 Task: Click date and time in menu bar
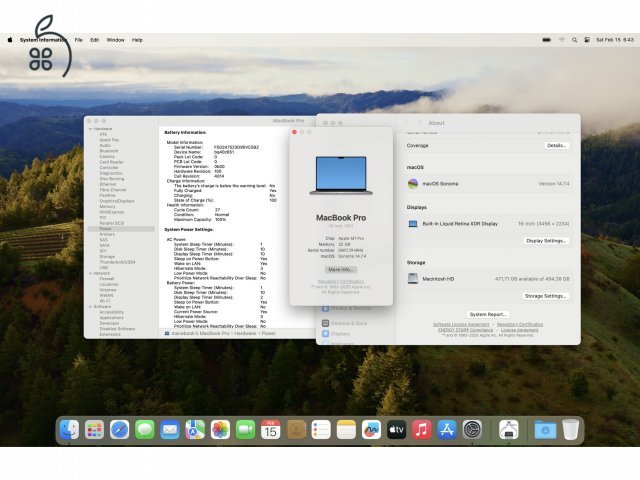615,40
